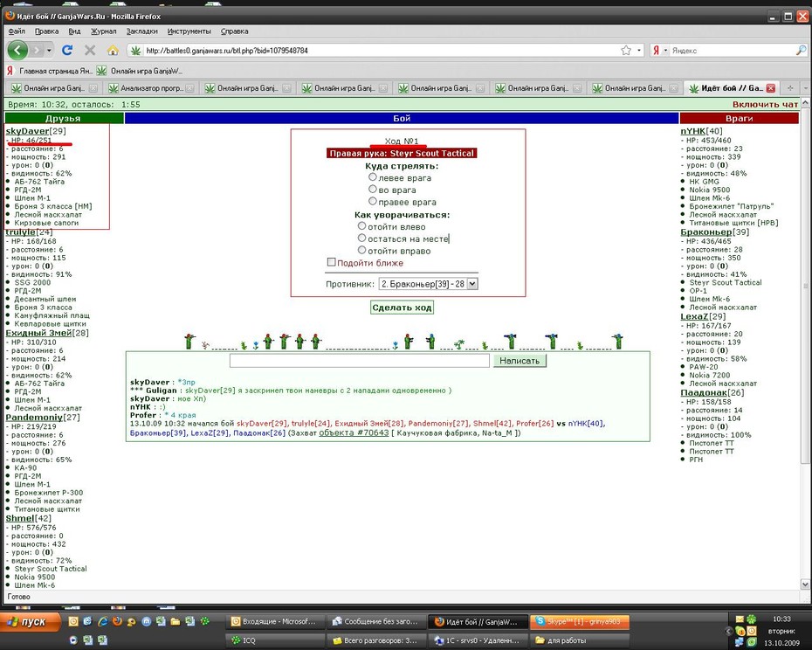Bookmark the page with star icon
Screen dimensions: 812x650
[626, 51]
